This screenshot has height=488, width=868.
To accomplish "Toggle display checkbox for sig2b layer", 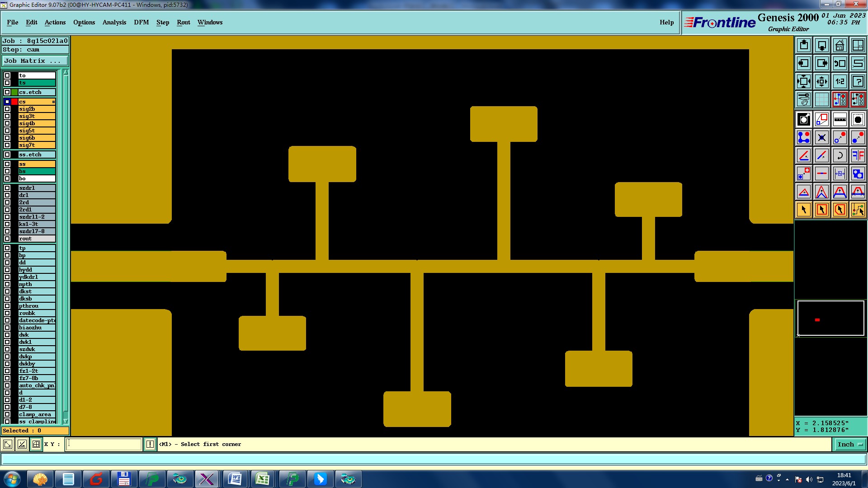I will click(x=7, y=109).
